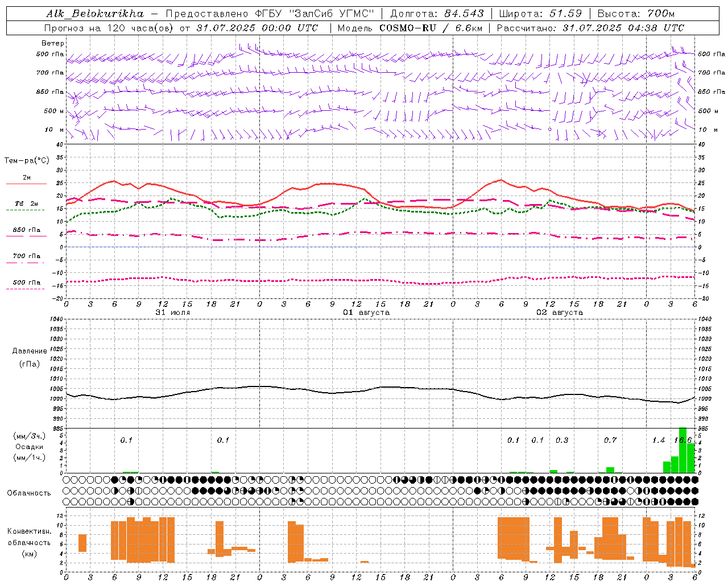
Task: Click 'Рассчитано: 31.07.2025 04:38 UTC' timestamp
Action: pyautogui.click(x=590, y=27)
